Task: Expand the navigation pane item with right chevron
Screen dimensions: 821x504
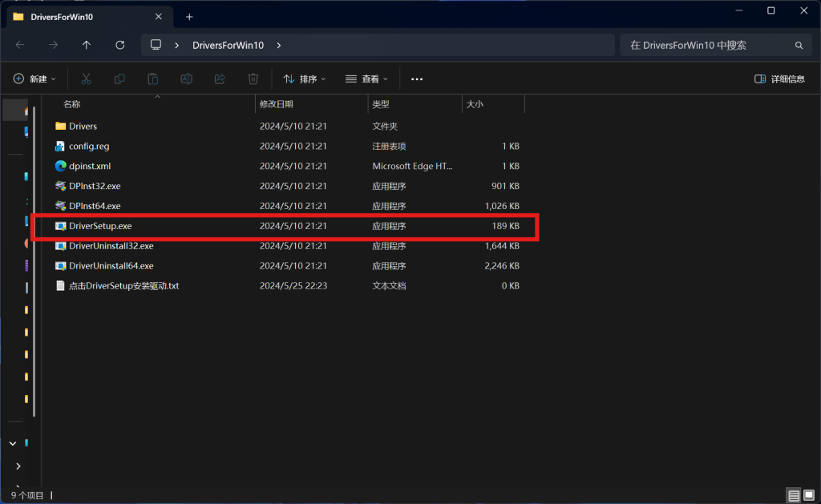Action: point(18,466)
